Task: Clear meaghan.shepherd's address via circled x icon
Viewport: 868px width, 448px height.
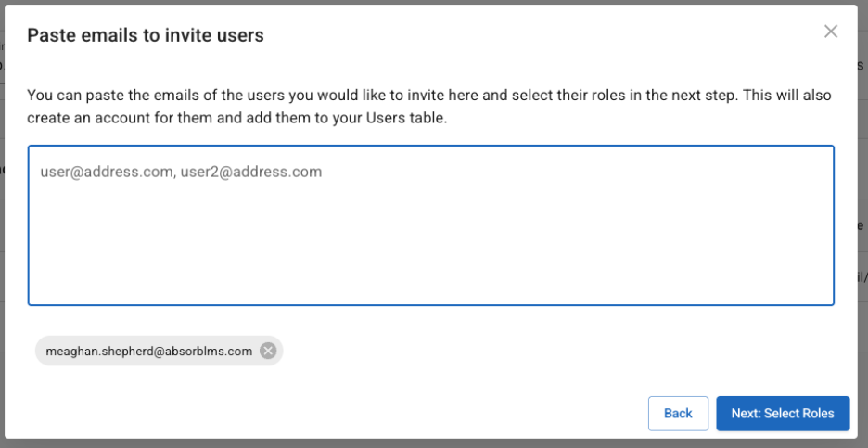Action: [x=268, y=351]
